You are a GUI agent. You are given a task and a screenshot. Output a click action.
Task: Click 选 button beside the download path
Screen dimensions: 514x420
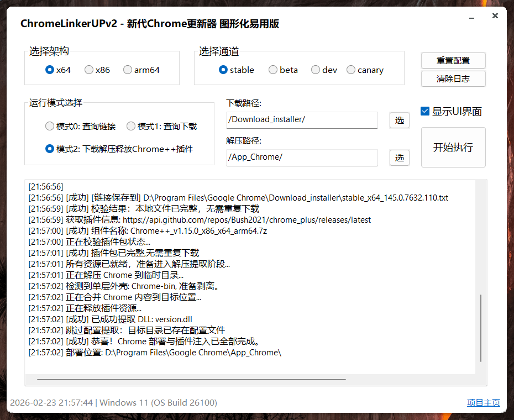(x=400, y=120)
